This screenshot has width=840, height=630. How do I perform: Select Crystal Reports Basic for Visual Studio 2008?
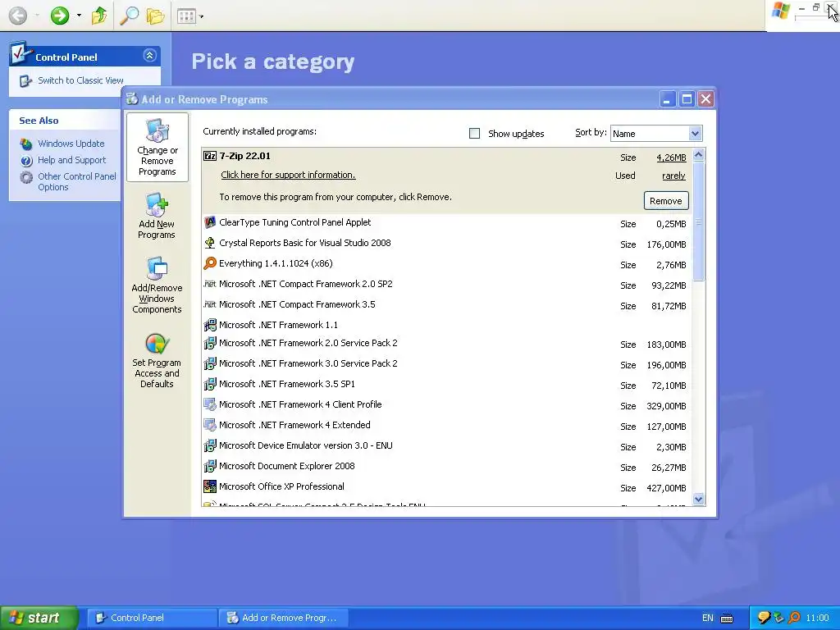[x=447, y=243]
